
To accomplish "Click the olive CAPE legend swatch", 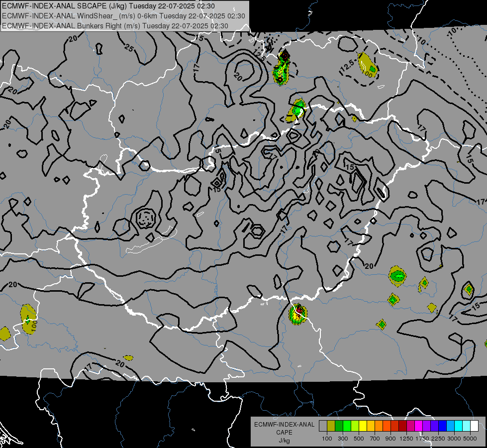I will 331,426.
